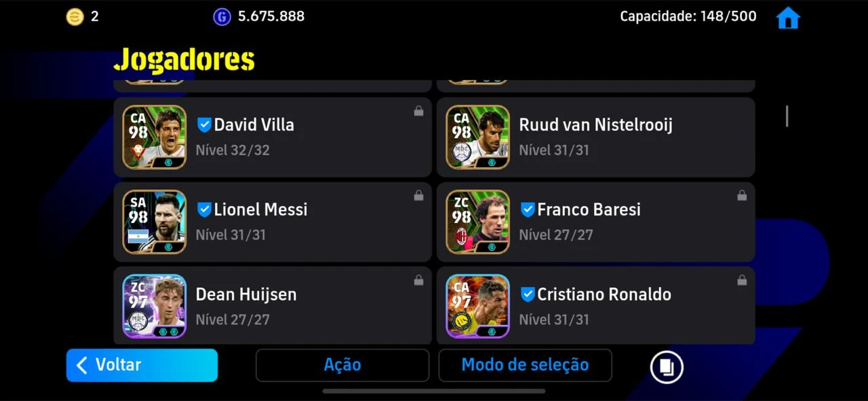Go to the home screen icon
The image size is (868, 401).
tap(788, 18)
